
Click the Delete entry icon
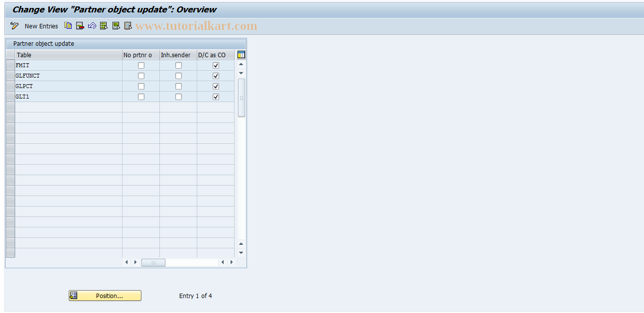point(80,26)
